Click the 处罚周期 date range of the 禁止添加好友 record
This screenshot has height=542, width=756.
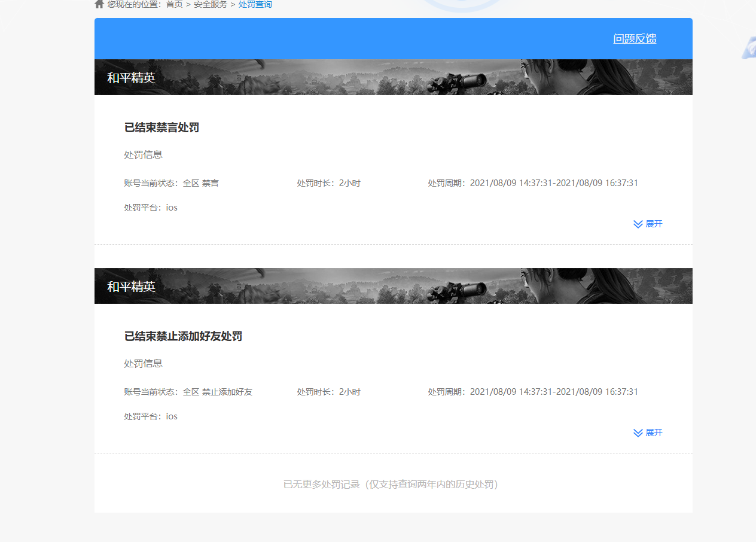point(553,392)
